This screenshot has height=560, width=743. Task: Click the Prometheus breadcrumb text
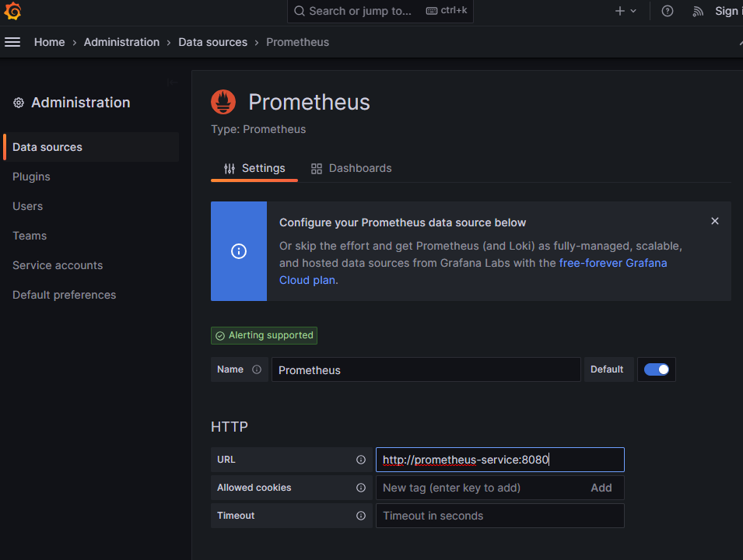[297, 42]
